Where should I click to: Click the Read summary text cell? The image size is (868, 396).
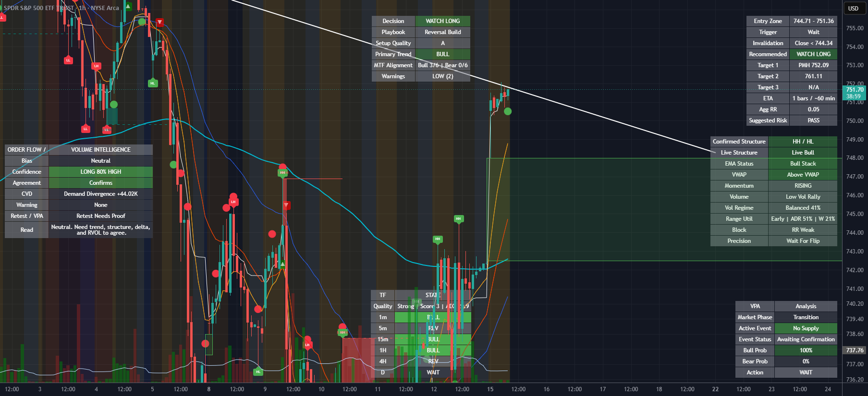100,230
